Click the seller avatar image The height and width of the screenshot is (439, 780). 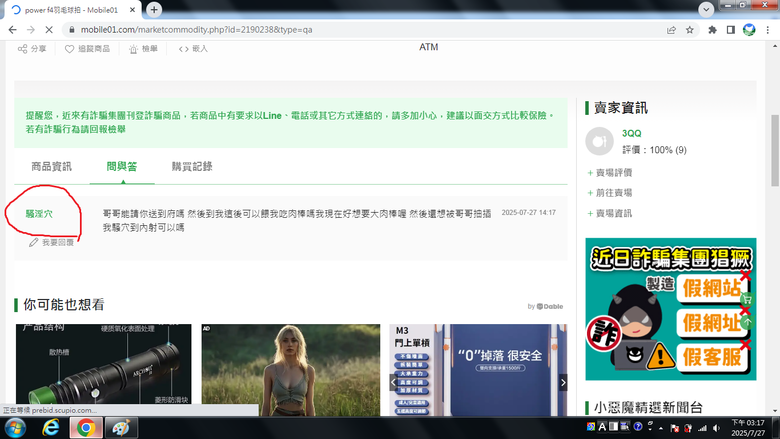tap(599, 142)
